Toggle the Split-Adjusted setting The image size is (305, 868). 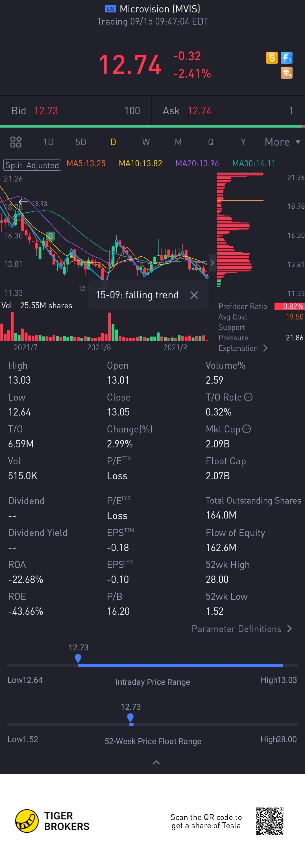click(x=32, y=165)
